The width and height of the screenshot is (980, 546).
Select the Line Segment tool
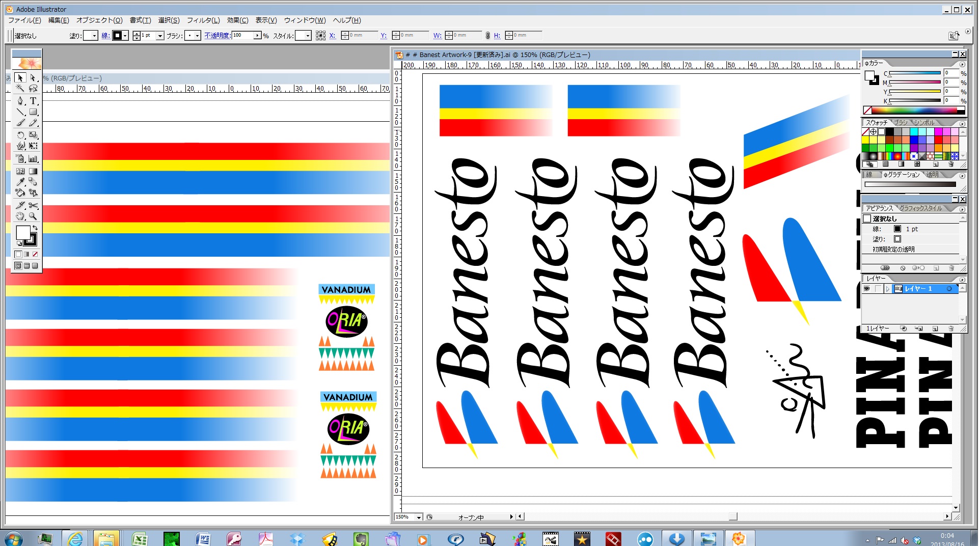[x=20, y=112]
